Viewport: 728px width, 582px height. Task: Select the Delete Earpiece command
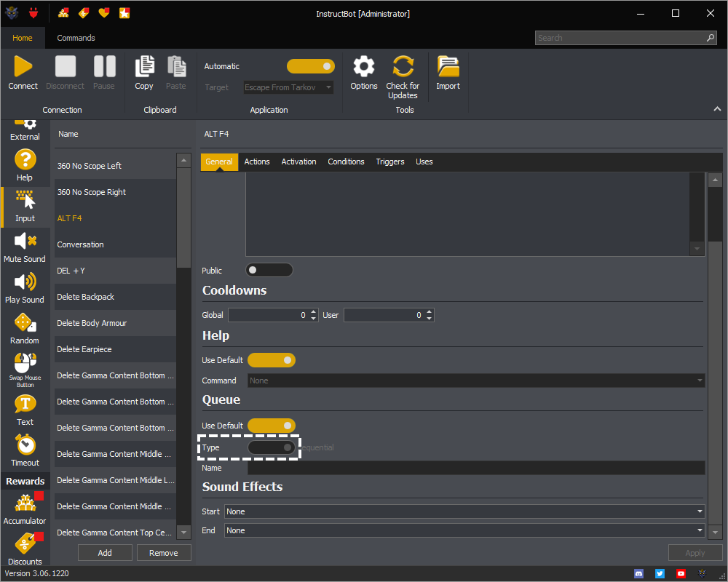tap(115, 349)
